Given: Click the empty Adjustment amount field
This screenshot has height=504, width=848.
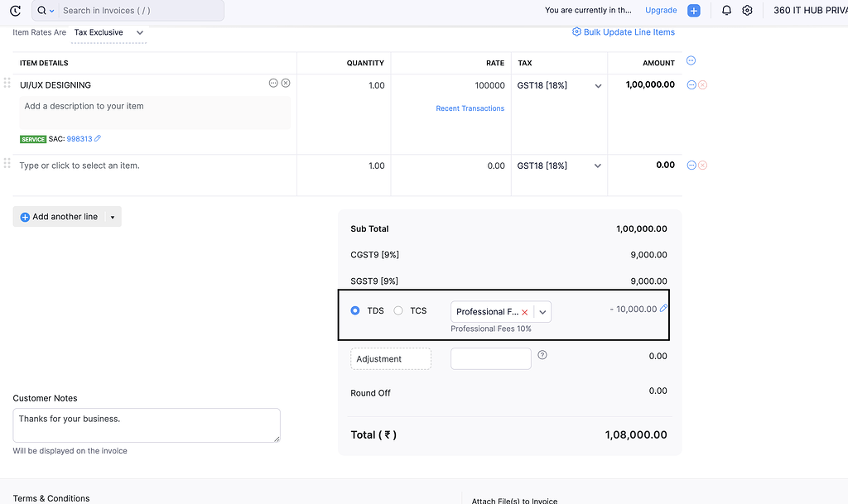Looking at the screenshot, I should 490,358.
